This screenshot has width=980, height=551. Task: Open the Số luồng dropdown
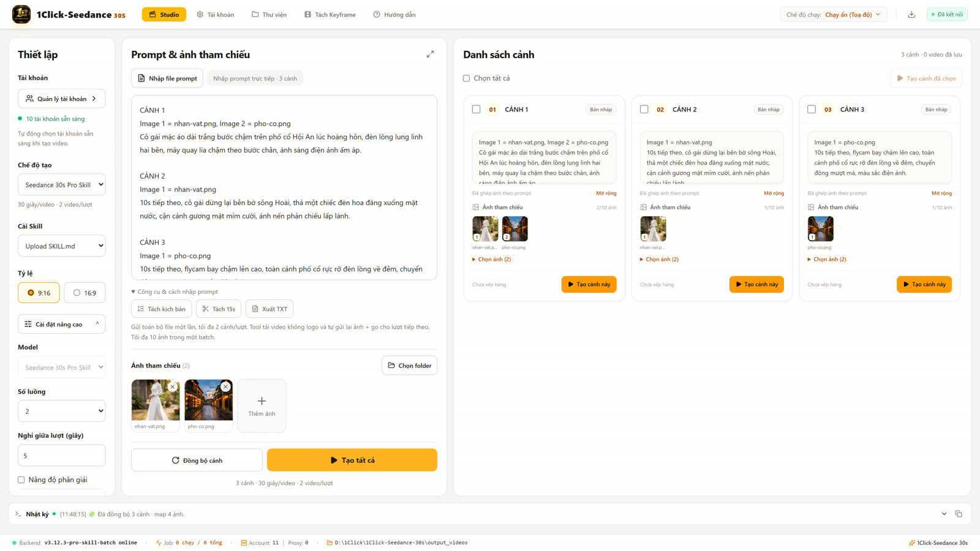click(x=61, y=411)
